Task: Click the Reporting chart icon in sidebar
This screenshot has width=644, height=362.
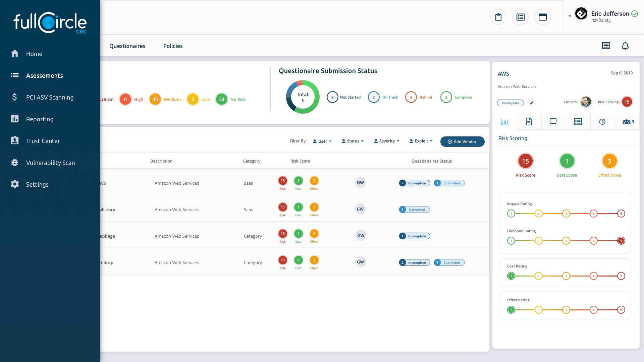Action: tap(15, 119)
